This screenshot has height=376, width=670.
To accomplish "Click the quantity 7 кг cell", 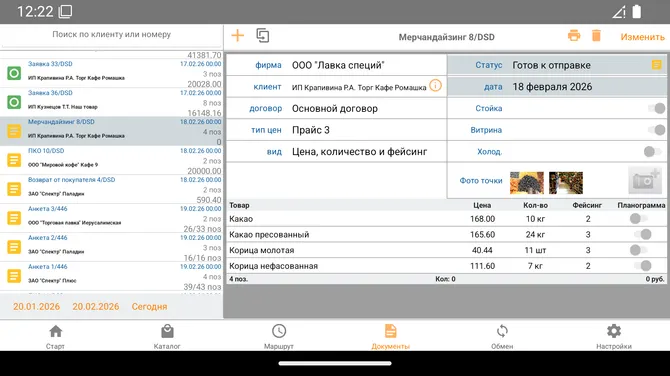I will (535, 266).
